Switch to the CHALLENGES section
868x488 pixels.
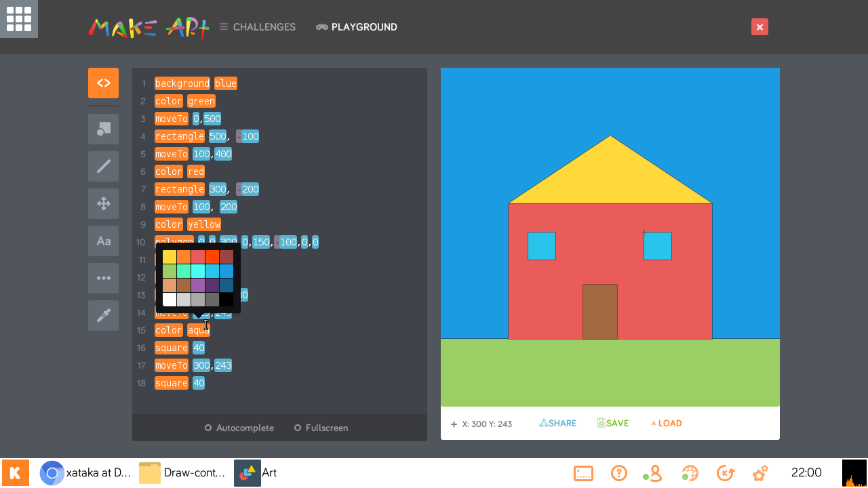click(263, 27)
